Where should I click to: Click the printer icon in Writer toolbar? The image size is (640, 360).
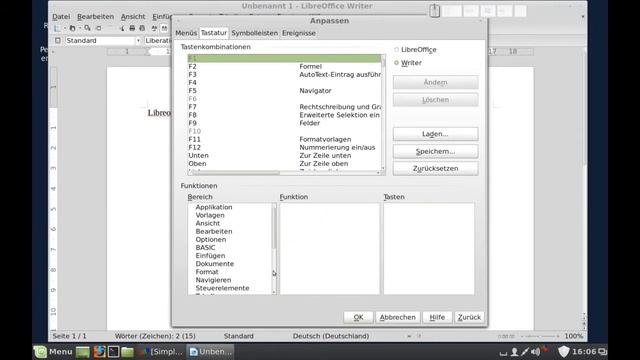click(x=132, y=28)
